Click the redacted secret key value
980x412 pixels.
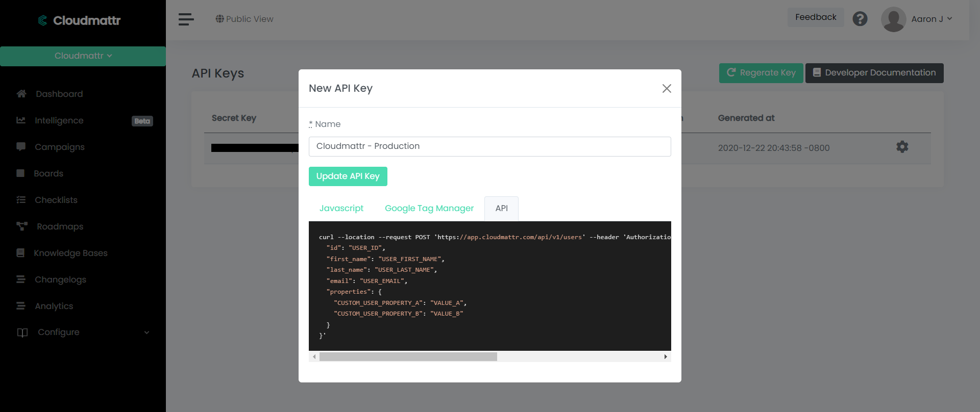click(x=255, y=148)
